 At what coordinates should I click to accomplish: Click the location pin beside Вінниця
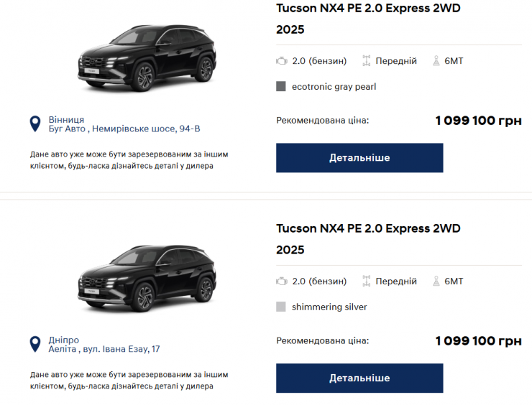pos(35,124)
